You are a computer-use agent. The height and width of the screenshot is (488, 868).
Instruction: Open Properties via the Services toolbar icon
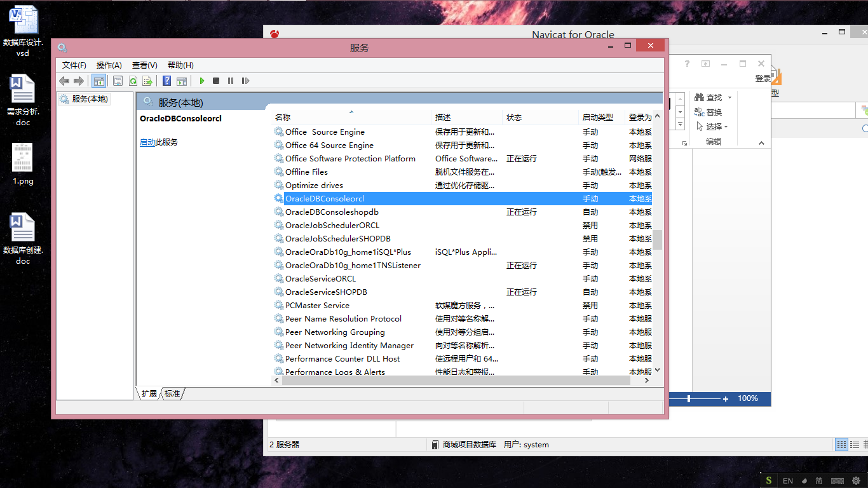pos(118,81)
